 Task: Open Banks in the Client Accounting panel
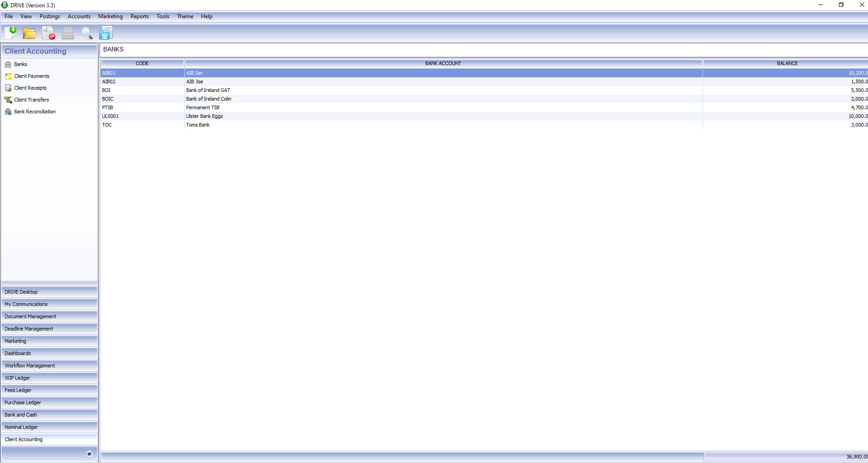click(x=20, y=64)
